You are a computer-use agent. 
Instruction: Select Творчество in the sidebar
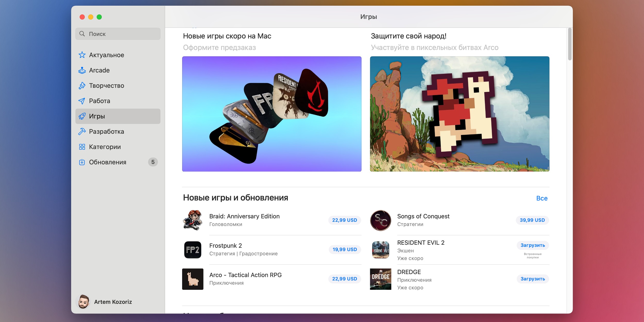pyautogui.click(x=118, y=86)
